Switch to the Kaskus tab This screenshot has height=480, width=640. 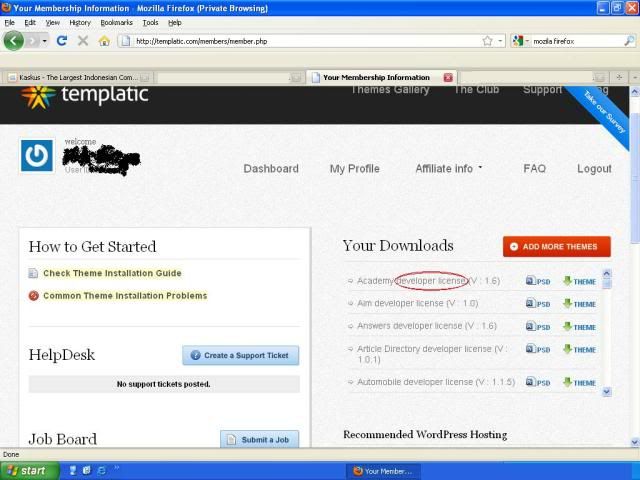click(78, 77)
